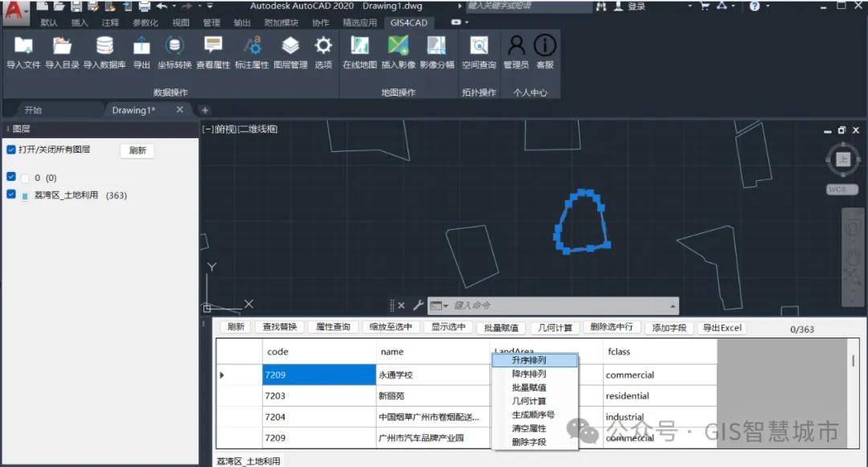This screenshot has width=868, height=467.
Task: Toggle 荔湾区_土地利用 layer checkbox
Action: click(11, 195)
